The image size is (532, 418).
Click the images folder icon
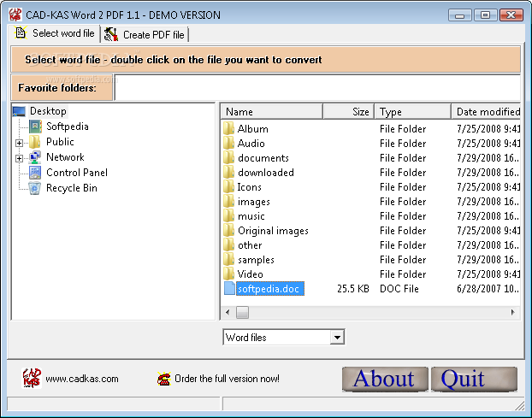(229, 202)
